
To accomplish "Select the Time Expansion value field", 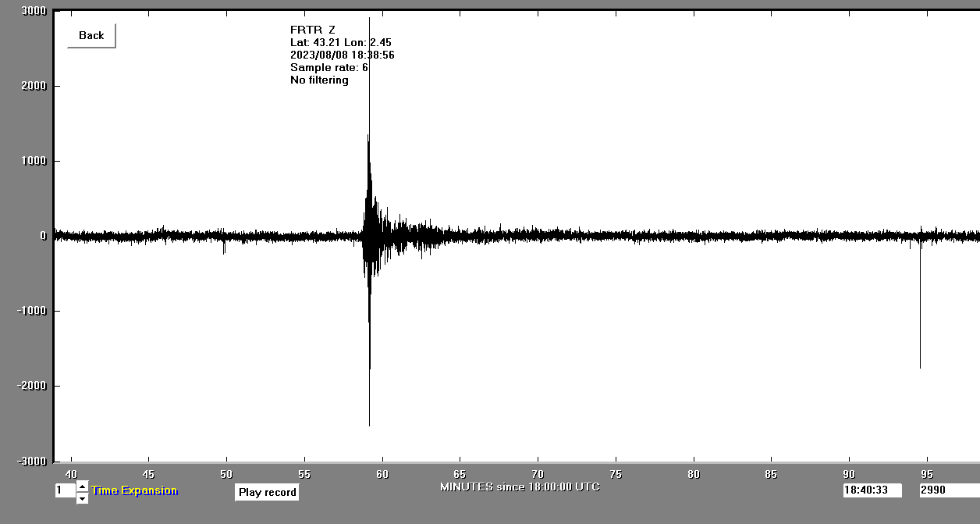I will tap(65, 490).
